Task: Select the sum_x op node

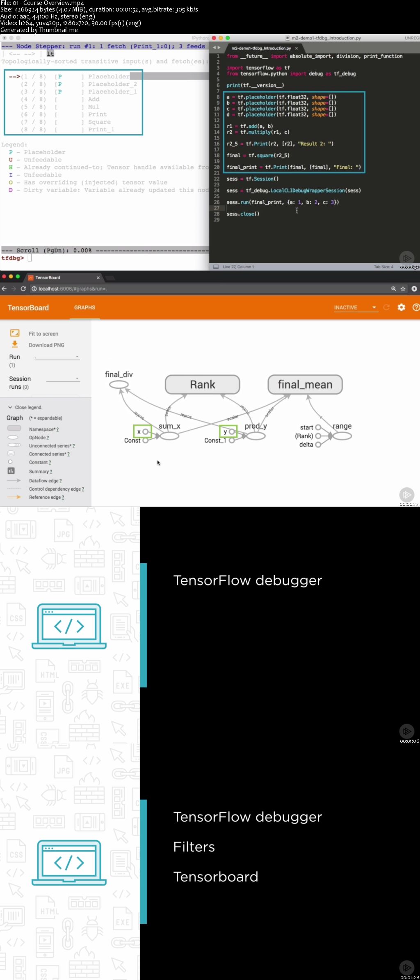Action: coord(169,436)
